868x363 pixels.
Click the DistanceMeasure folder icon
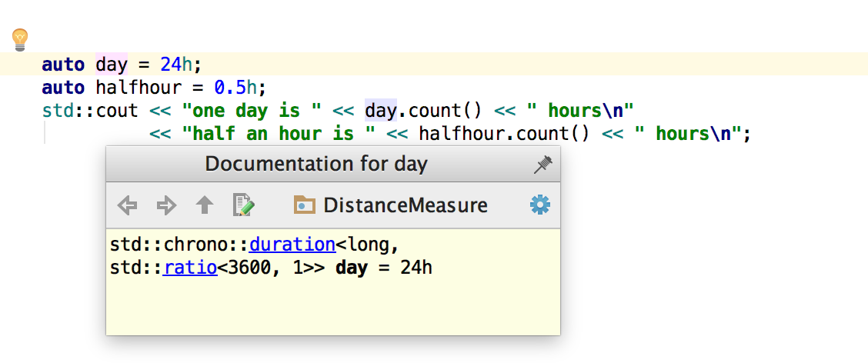coord(305,205)
